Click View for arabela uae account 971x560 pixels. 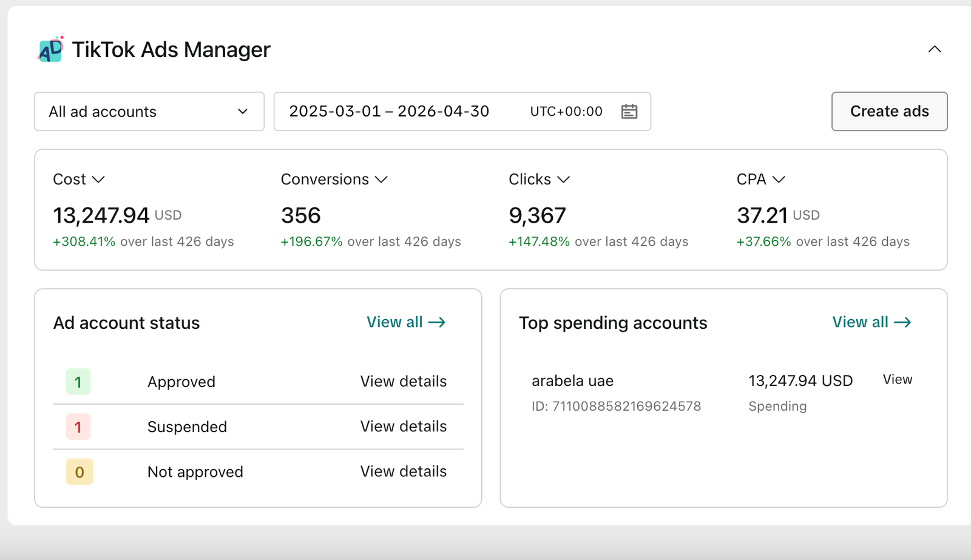(x=898, y=380)
